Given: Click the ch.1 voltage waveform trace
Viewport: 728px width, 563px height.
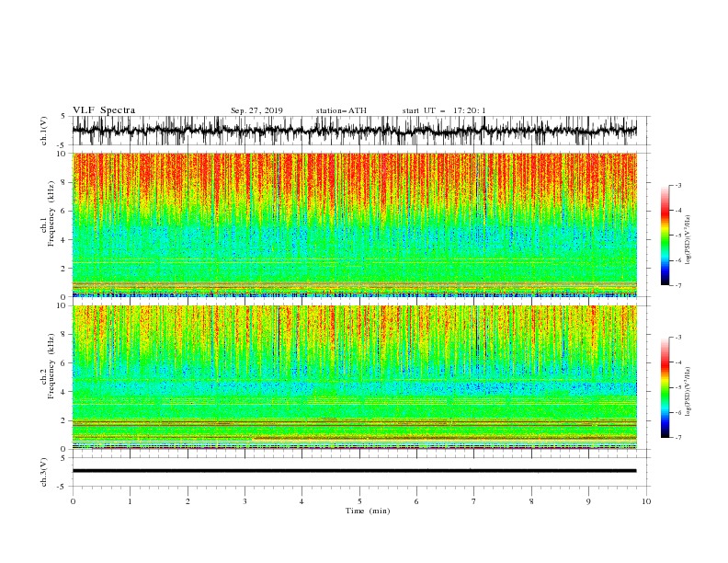Looking at the screenshot, I should click(354, 131).
